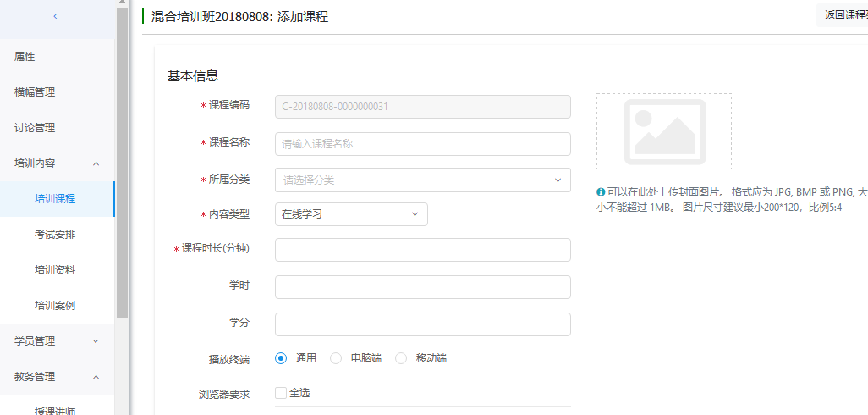The image size is (868, 415).
Task: Select the 通用 playback terminal radio
Action: point(282,358)
